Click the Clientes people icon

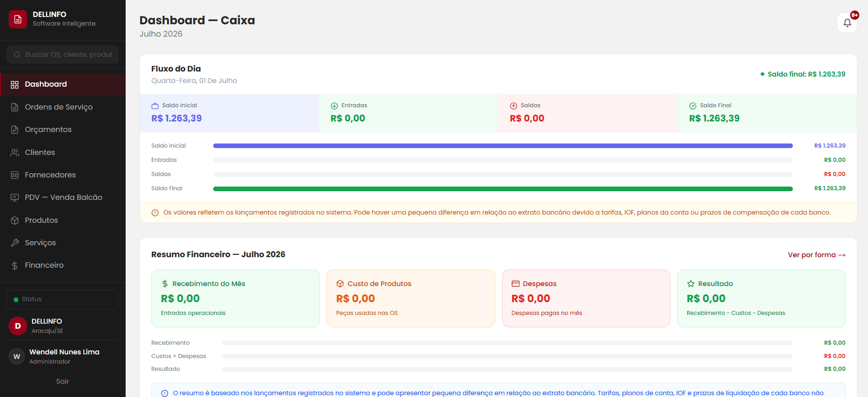pos(15,152)
